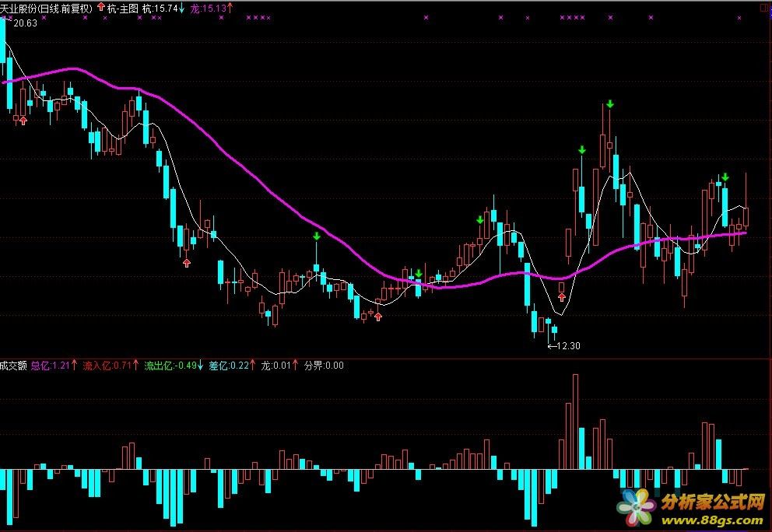Click the 杭:15.74 indicator value
This screenshot has height=532, width=772.
tap(160, 9)
